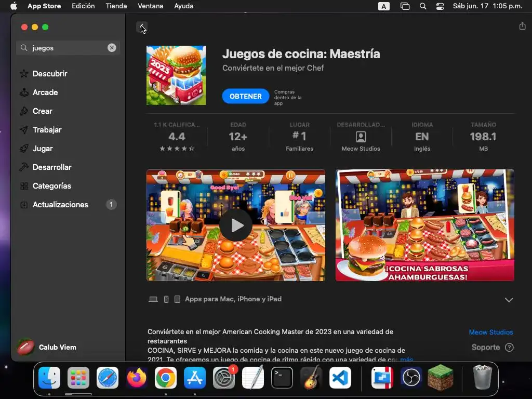Open the Meow Studios developer link

click(x=490, y=332)
